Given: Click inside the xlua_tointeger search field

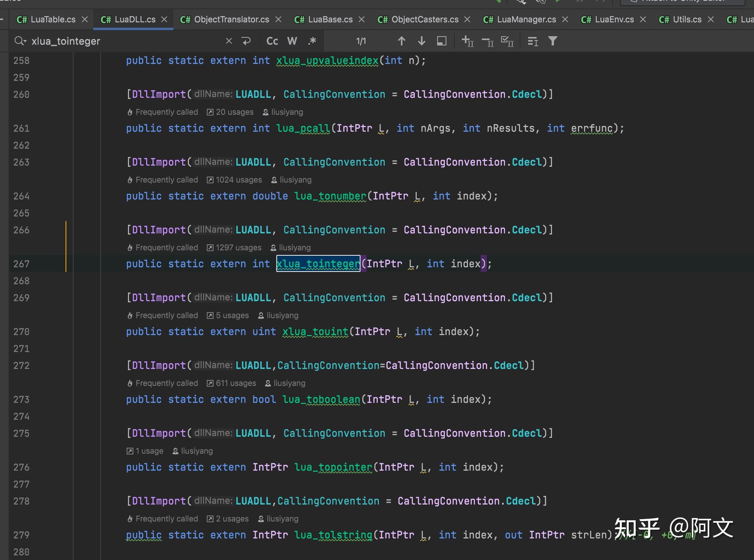Looking at the screenshot, I should (x=116, y=41).
